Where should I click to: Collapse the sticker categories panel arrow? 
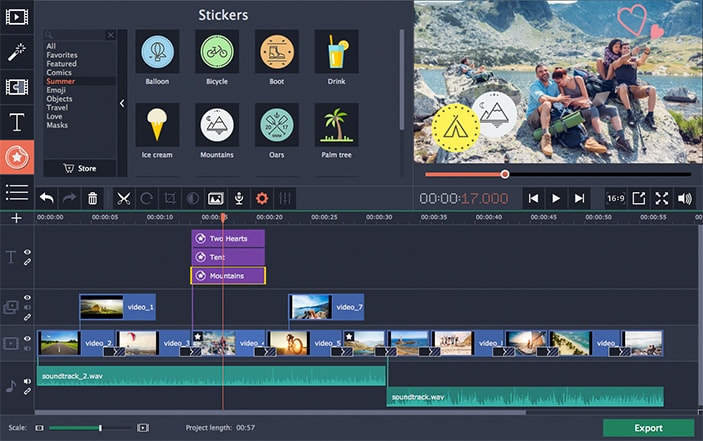point(122,104)
